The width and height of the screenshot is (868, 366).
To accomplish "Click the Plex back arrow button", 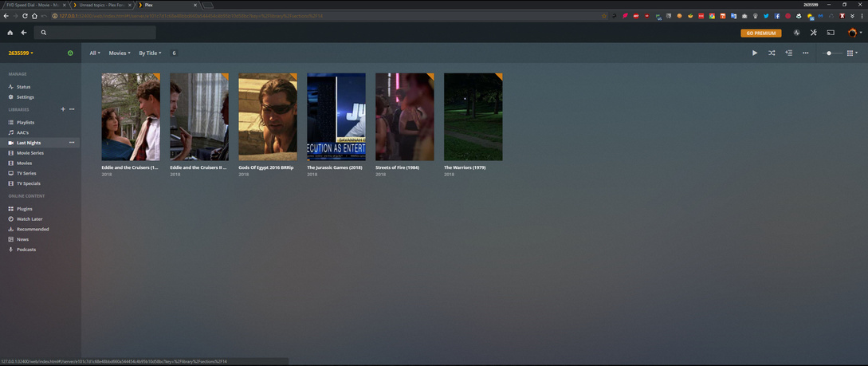I will tap(24, 33).
